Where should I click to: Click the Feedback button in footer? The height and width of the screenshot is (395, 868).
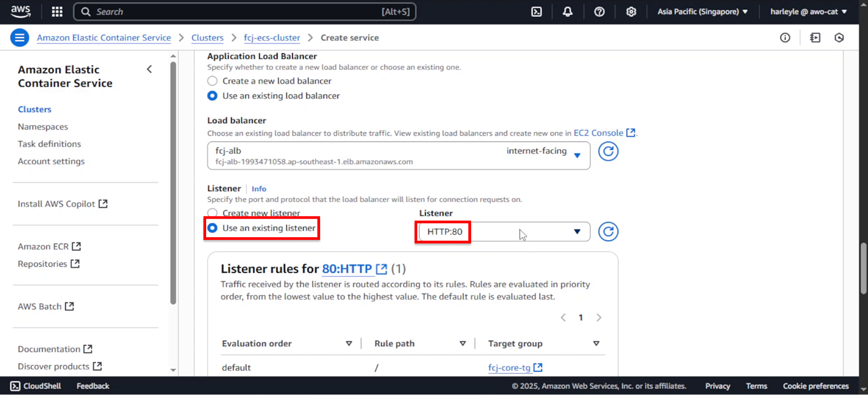93,386
